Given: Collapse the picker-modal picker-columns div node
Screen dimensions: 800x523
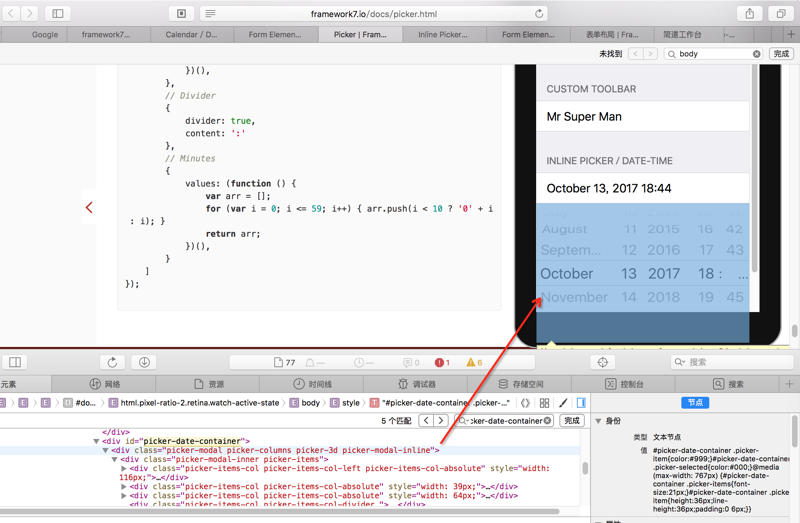Looking at the screenshot, I should point(105,451).
